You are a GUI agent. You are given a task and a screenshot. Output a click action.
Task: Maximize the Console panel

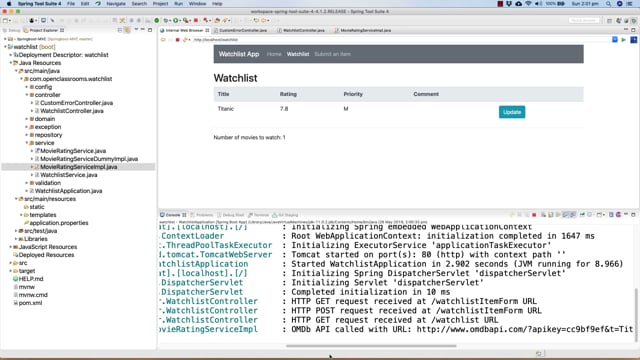(x=633, y=214)
